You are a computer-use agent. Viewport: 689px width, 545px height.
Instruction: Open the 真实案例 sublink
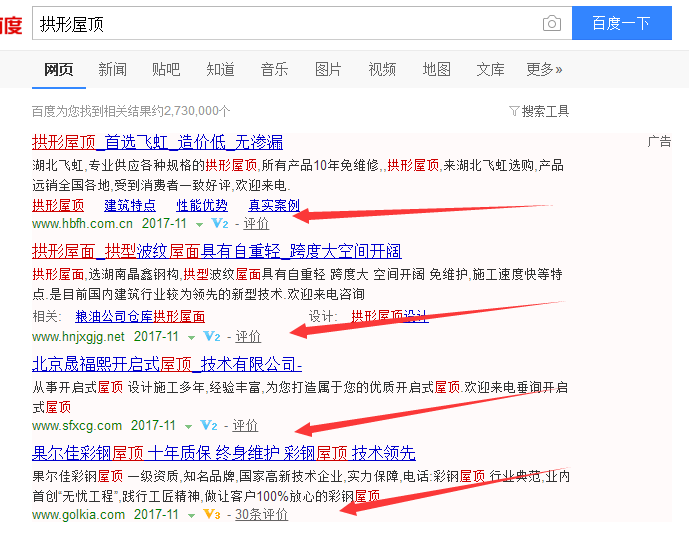(274, 205)
